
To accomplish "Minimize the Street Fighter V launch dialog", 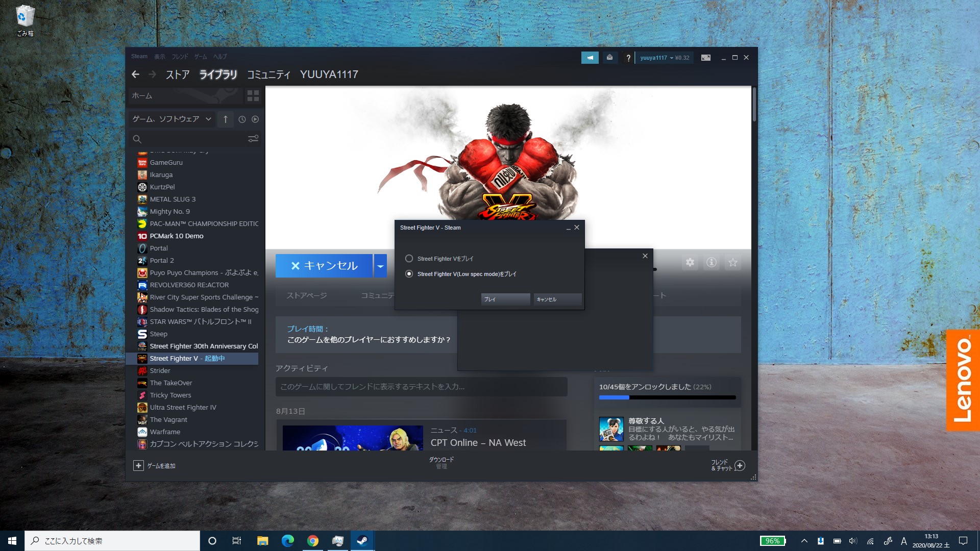I will tap(568, 228).
